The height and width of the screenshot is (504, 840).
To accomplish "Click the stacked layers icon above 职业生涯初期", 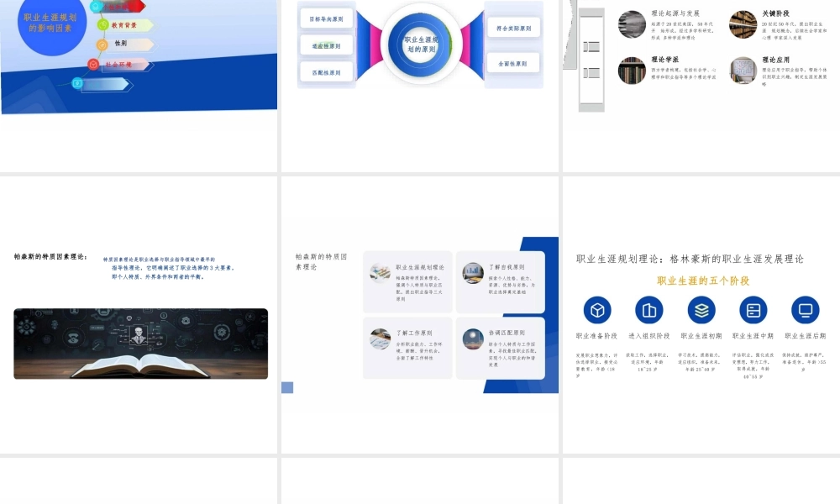I will pos(701,310).
